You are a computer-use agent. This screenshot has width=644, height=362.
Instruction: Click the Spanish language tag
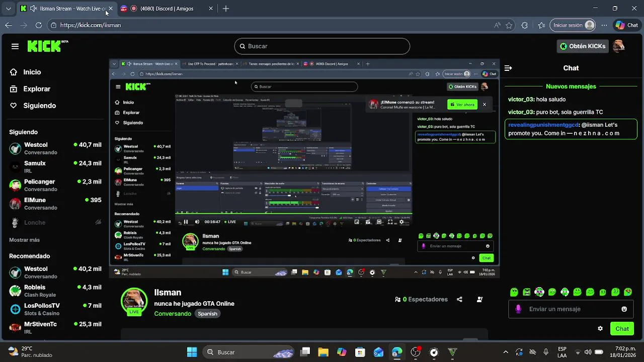point(207,314)
